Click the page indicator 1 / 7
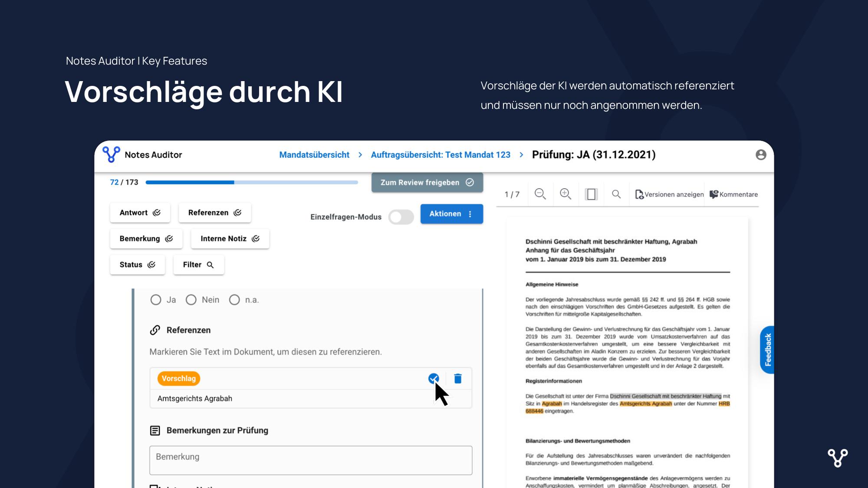Screen dimensions: 868x488 click(x=512, y=194)
